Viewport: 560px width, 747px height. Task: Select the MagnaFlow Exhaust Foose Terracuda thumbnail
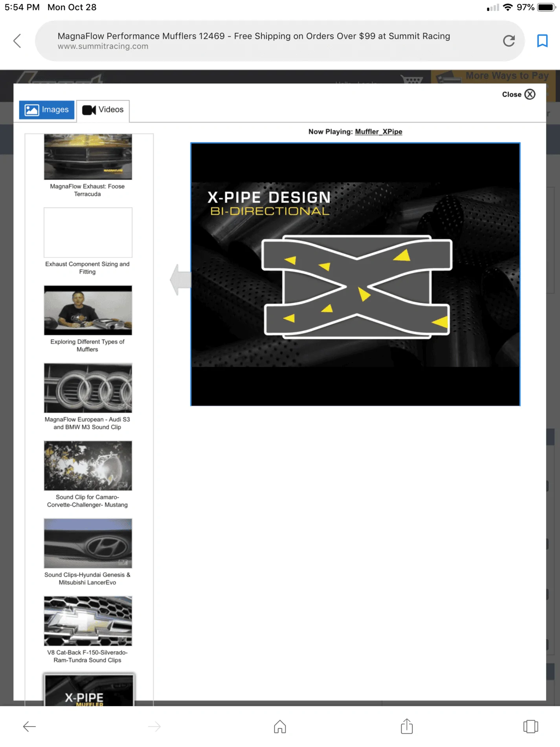[88, 157]
